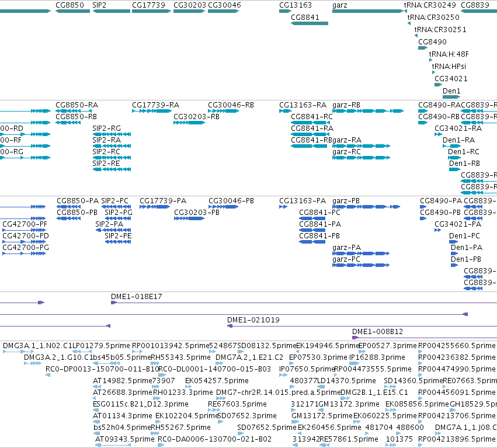Open the CG17739 gene label
The image size is (497, 448).
tap(149, 5)
